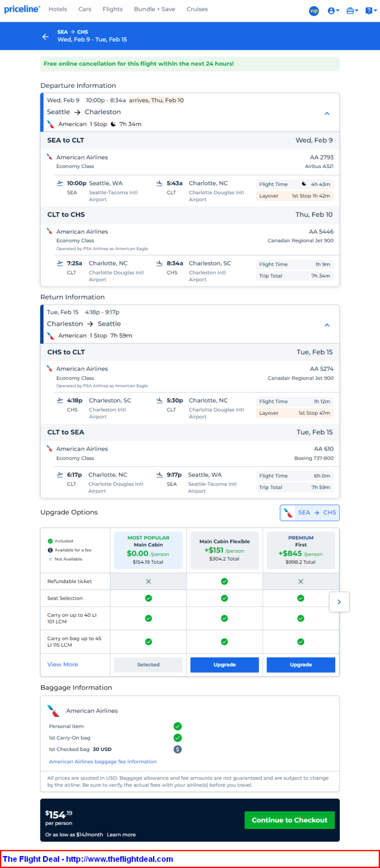The image size is (380, 868).
Task: Click the SEA to CHS route toggle
Action: coord(310,512)
